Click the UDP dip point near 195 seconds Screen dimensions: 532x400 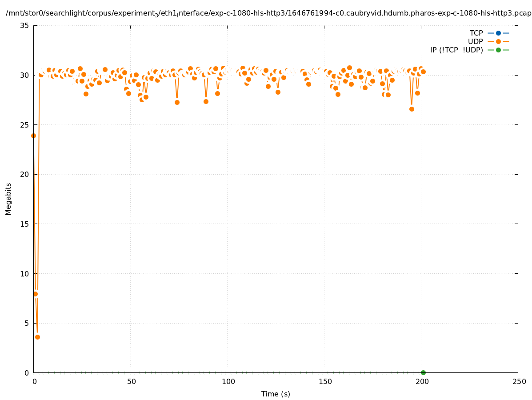412,109
